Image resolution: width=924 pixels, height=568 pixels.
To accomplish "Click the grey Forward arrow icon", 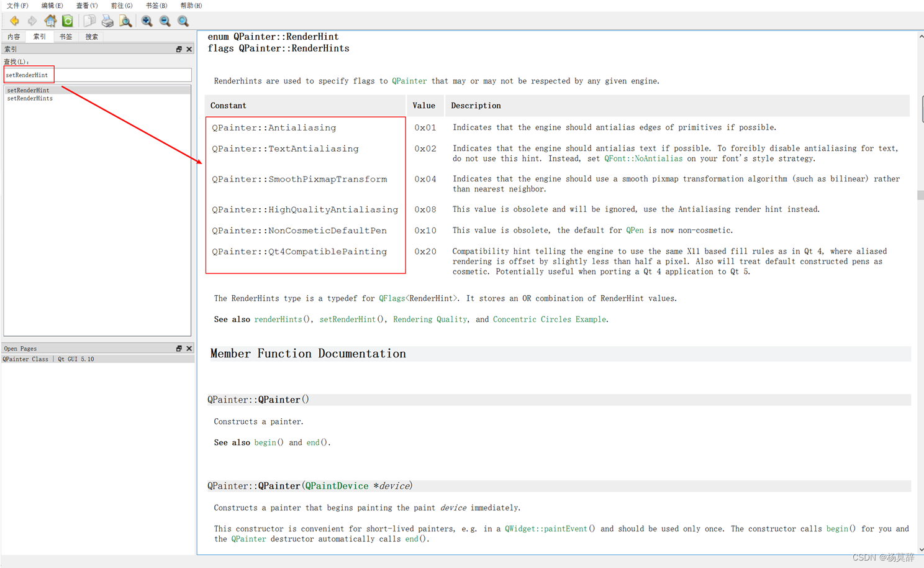I will coord(32,21).
